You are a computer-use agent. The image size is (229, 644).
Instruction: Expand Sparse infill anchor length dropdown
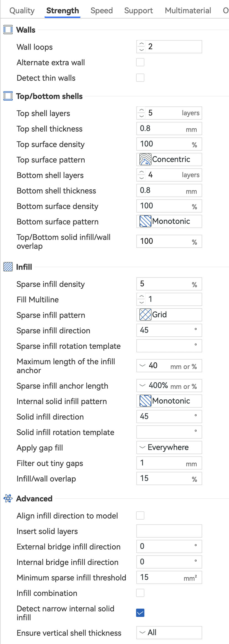[142, 386]
